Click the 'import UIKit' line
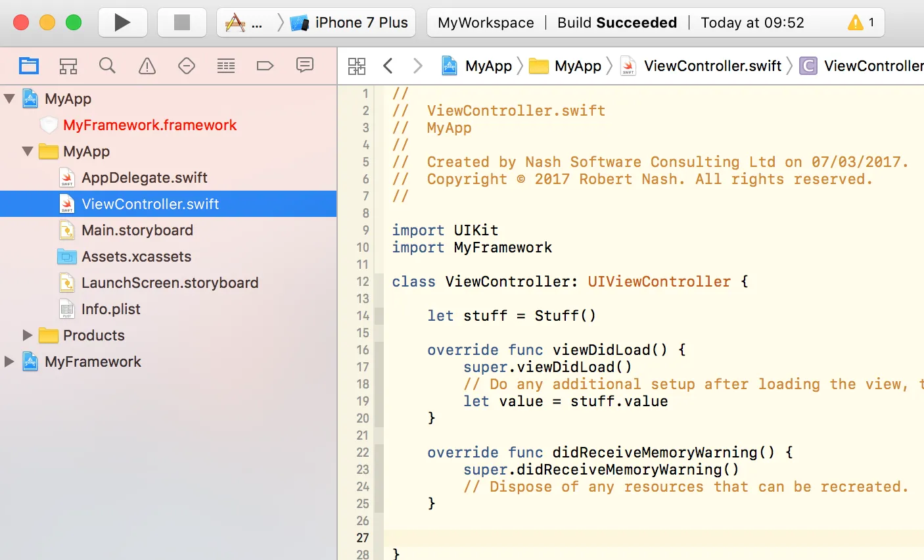The image size is (924, 560). [445, 231]
